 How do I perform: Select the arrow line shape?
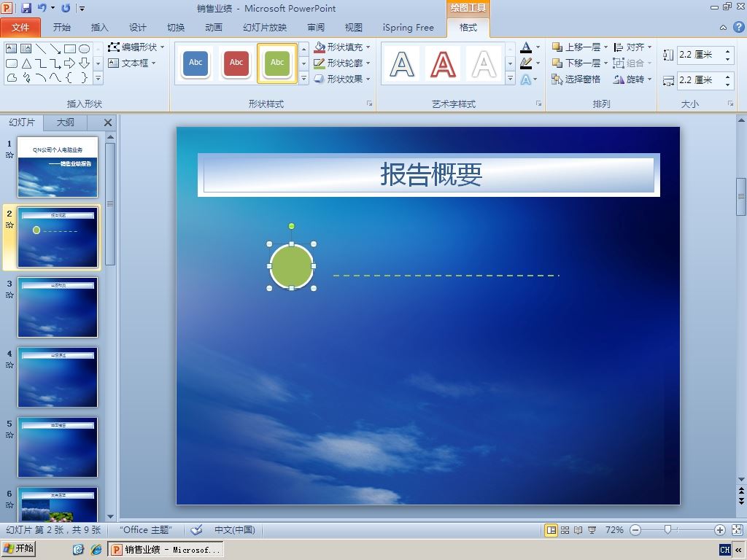pyautogui.click(x=55, y=49)
